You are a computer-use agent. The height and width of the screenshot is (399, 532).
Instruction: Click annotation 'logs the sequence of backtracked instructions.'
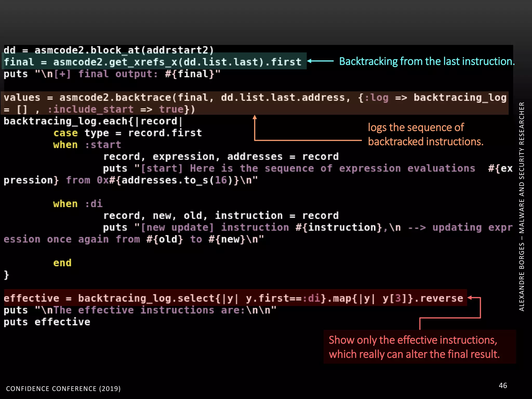426,135
